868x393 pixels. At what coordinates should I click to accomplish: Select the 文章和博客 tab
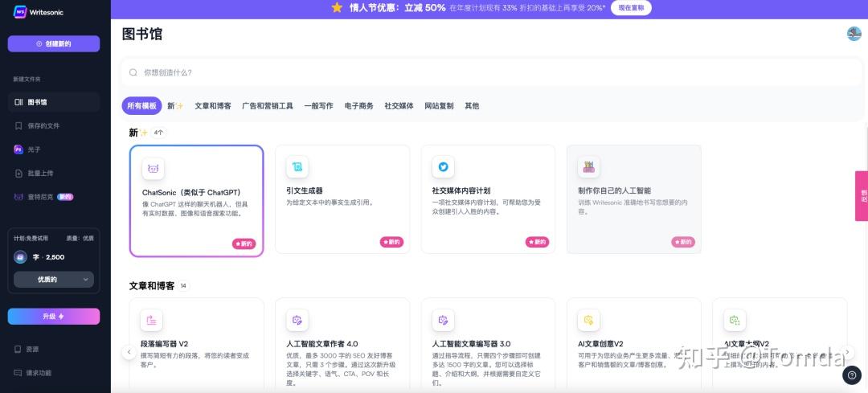coord(213,106)
